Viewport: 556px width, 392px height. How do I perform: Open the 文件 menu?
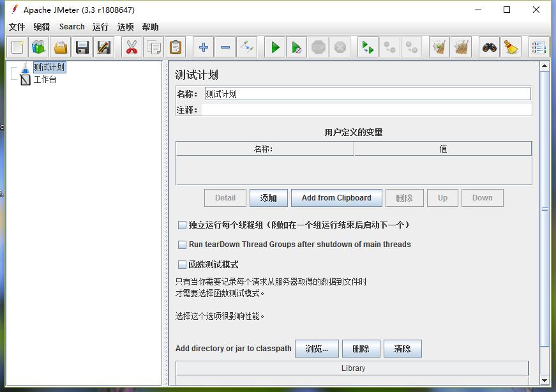pos(17,27)
